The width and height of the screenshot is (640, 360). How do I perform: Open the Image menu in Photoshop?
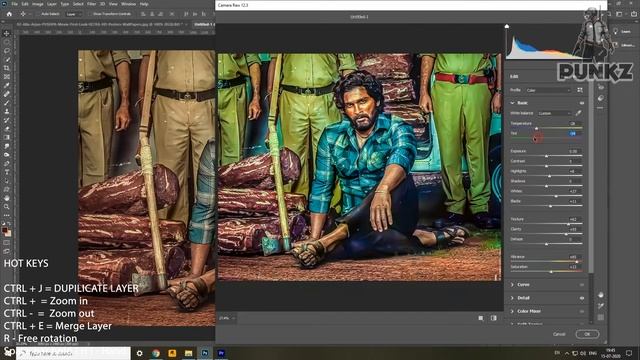coord(38,4)
